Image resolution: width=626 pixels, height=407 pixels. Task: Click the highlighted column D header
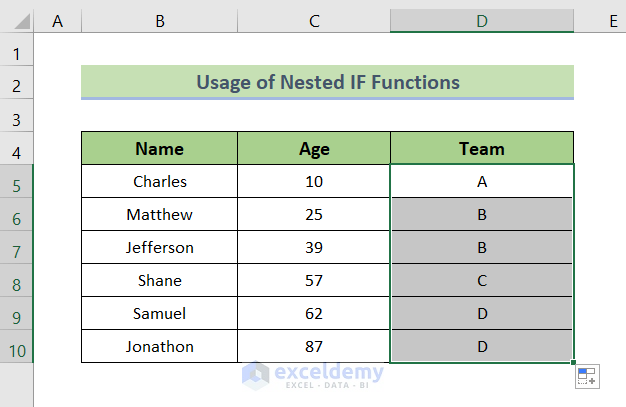click(482, 20)
